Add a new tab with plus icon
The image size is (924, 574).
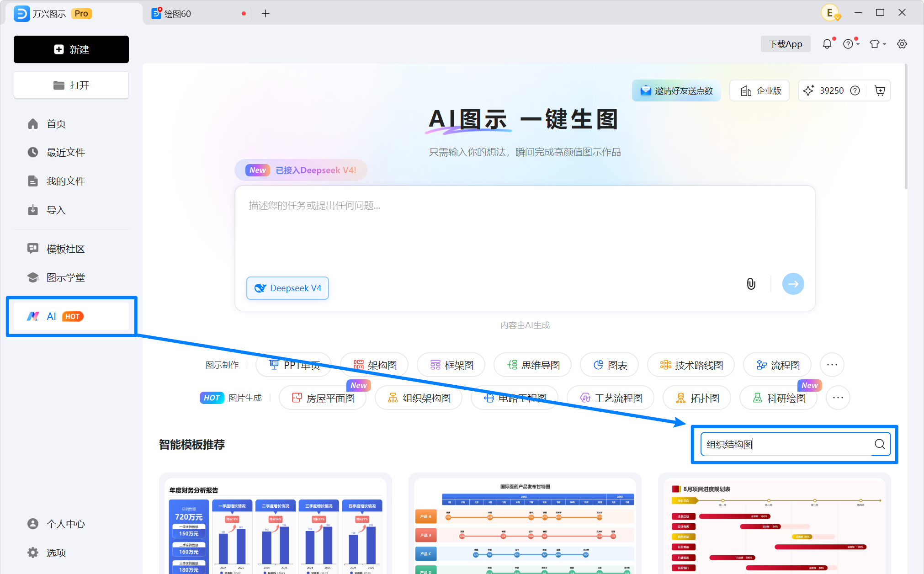click(266, 14)
